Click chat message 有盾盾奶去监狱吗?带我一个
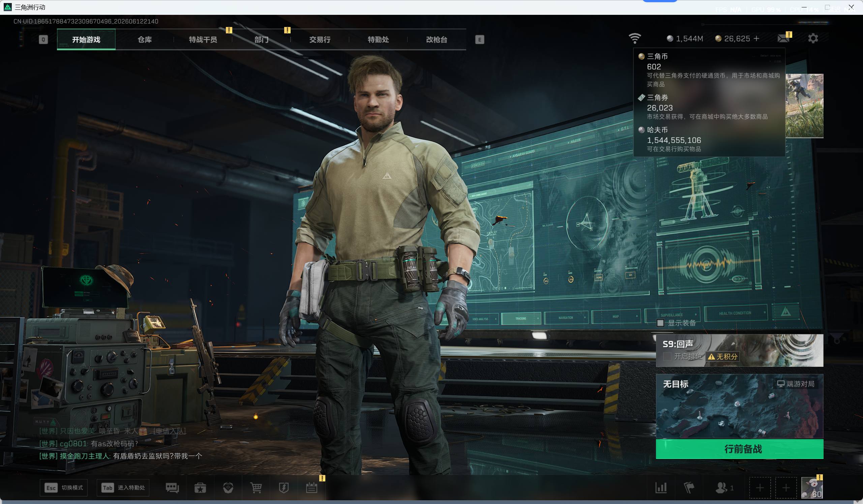This screenshot has width=863, height=504. pos(157,456)
